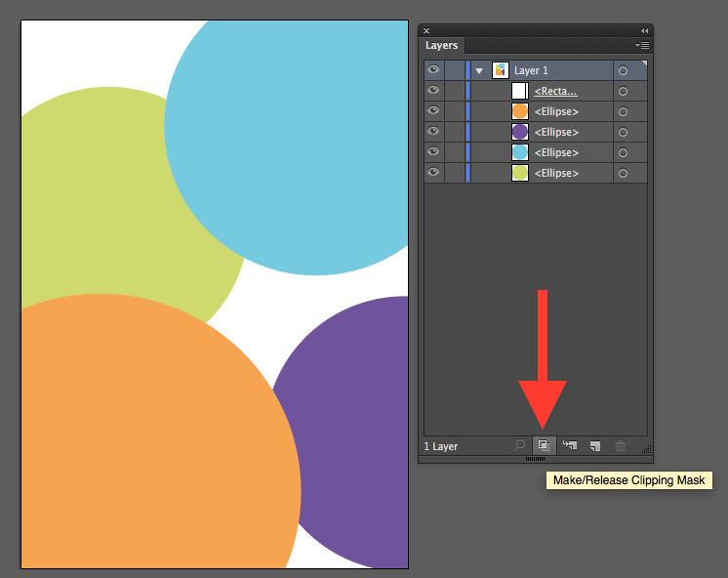Click the blue Ellipse target circle

coord(623,152)
